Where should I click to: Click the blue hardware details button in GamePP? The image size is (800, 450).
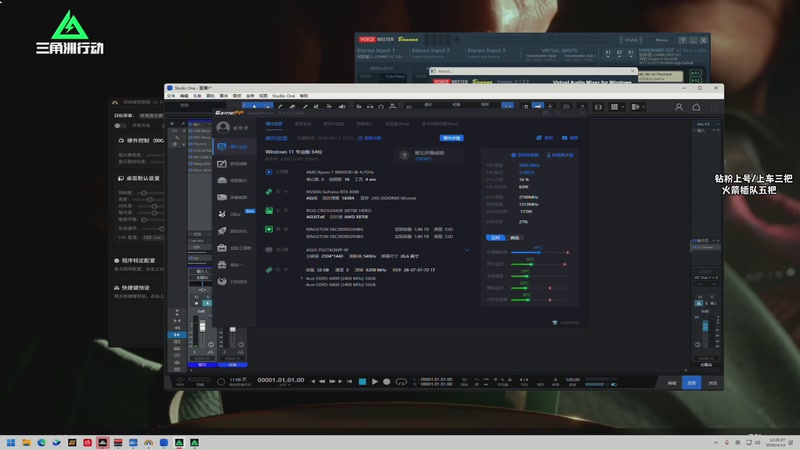click(x=452, y=138)
